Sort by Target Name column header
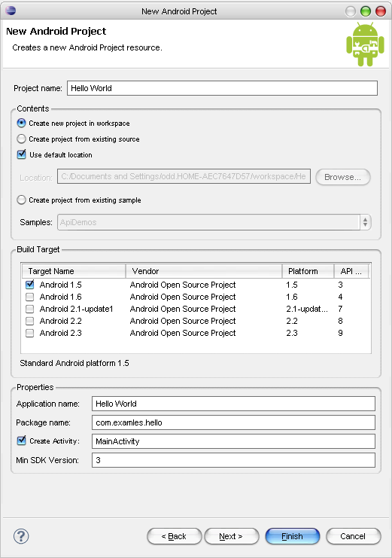 74,271
